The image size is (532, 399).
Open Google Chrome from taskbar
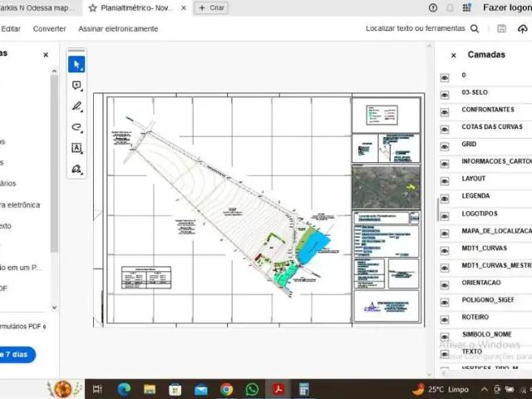click(x=226, y=389)
